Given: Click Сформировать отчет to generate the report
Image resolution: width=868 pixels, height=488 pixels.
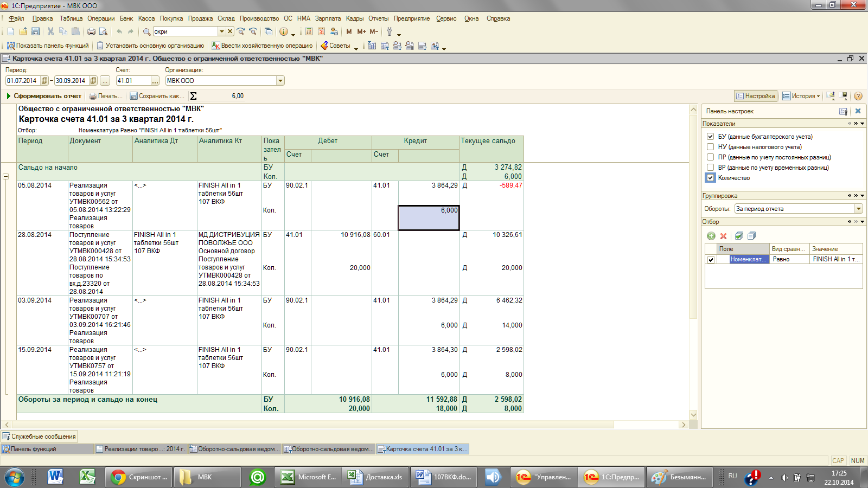Looking at the screenshot, I should click(44, 96).
